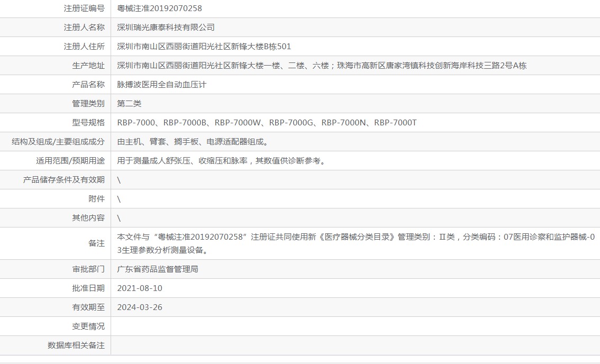Screen dimensions: 600x364
Task: Select the management class value 第二类
Action: pyautogui.click(x=129, y=104)
